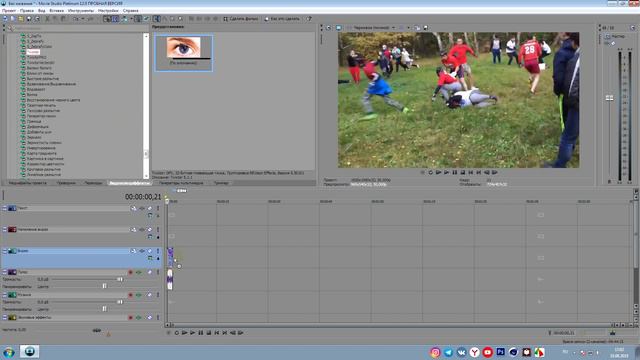The height and width of the screenshot is (360, 640).
Task: Arm Звуковые эффекты track for recording
Action: [130, 318]
